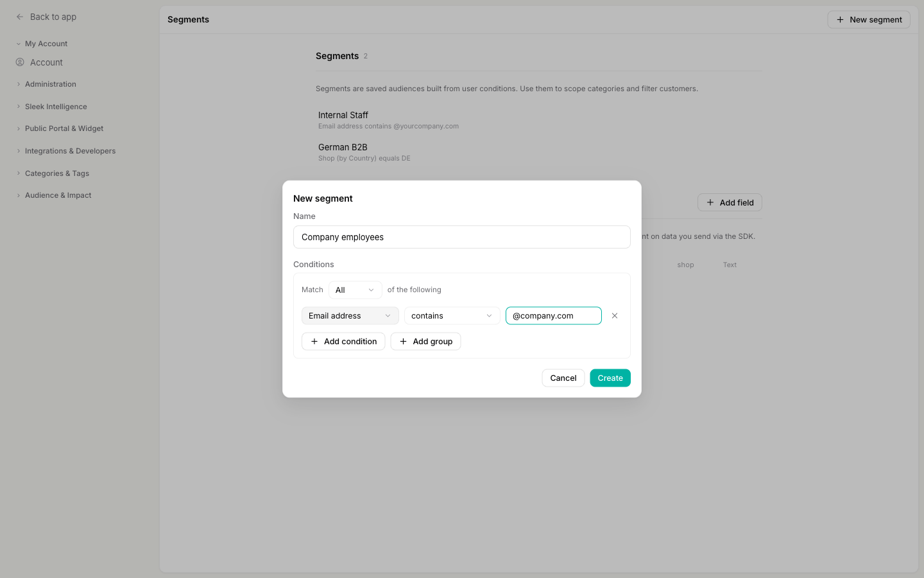924x578 pixels.
Task: Open the Internal Staff segment
Action: pos(343,115)
